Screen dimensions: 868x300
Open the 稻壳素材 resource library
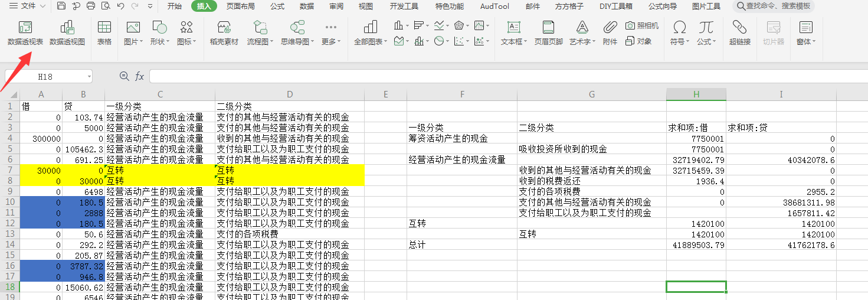[224, 33]
